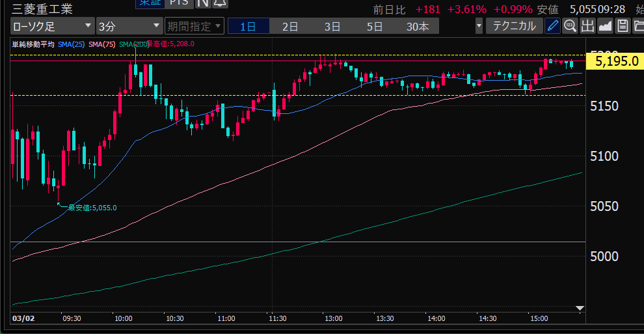Open the 期間指定 period dropdown
This screenshot has height=334, width=644.
[194, 27]
